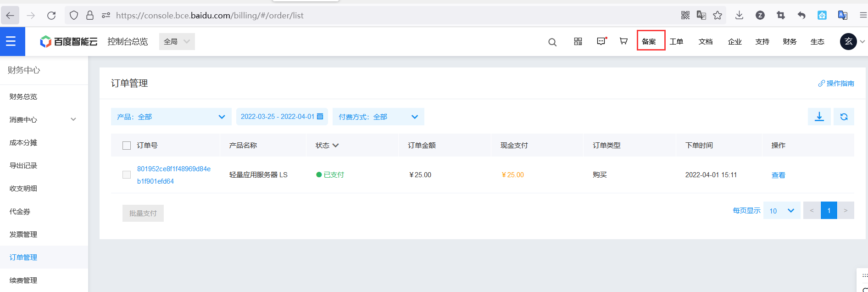
Task: Open the hamburger navigation menu
Action: pos(11,41)
